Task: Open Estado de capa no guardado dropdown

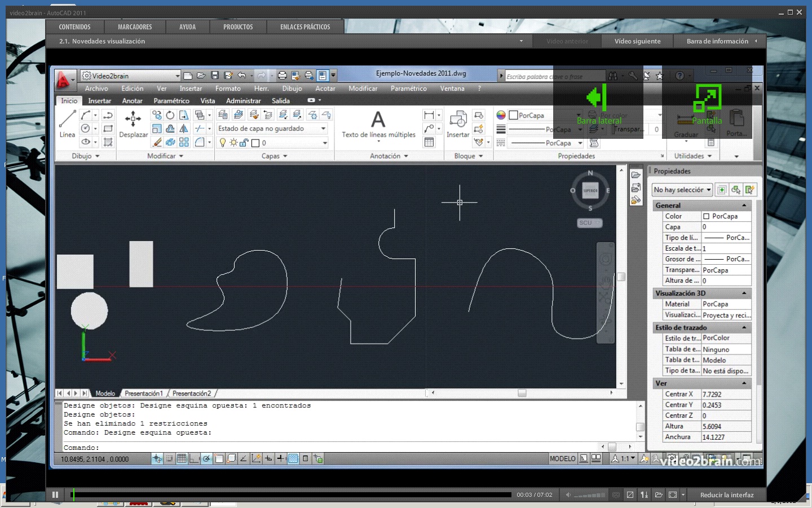Action: (x=272, y=129)
